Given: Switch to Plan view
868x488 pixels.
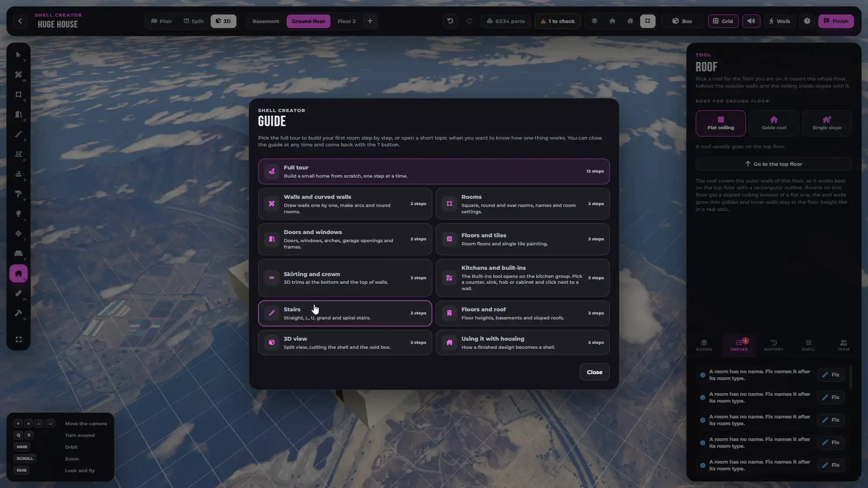Looking at the screenshot, I should click(x=161, y=21).
